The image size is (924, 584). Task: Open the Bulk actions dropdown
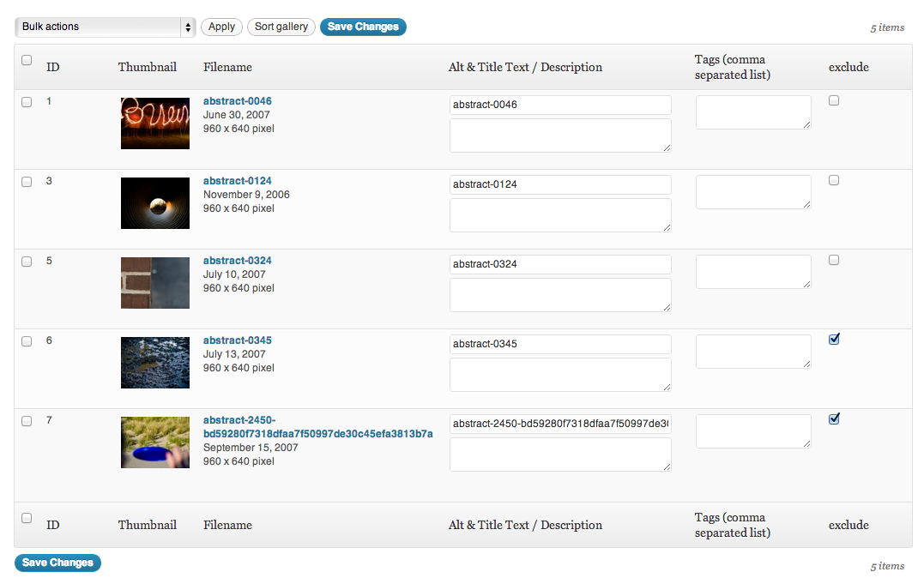coord(105,27)
